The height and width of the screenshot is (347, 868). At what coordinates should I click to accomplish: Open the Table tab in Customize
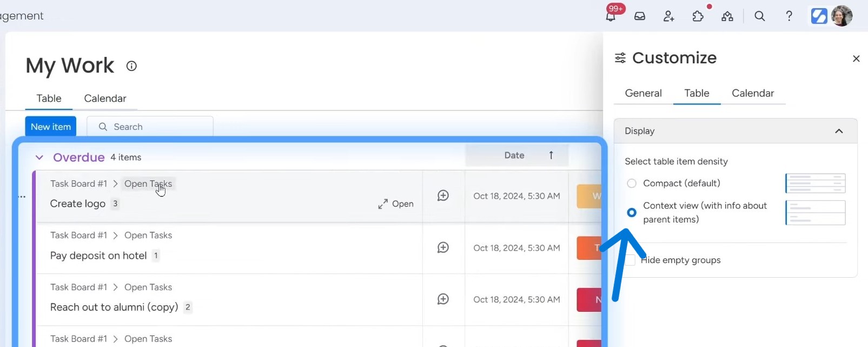(x=697, y=93)
